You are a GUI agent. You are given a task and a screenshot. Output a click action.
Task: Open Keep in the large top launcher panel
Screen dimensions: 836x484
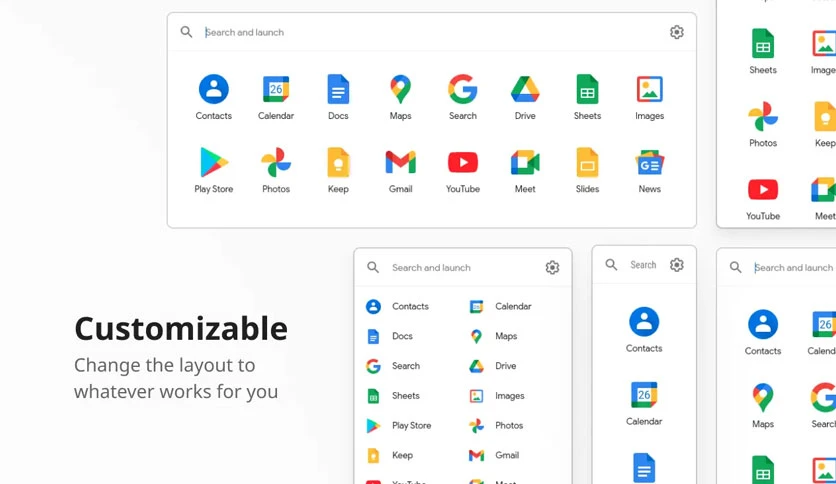point(338,171)
